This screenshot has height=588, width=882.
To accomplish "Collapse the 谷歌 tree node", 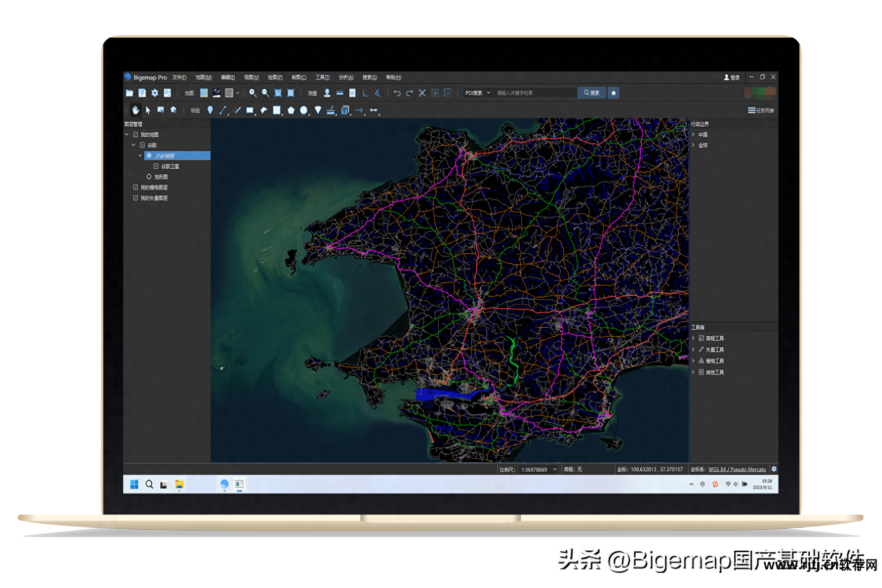I will (x=134, y=145).
